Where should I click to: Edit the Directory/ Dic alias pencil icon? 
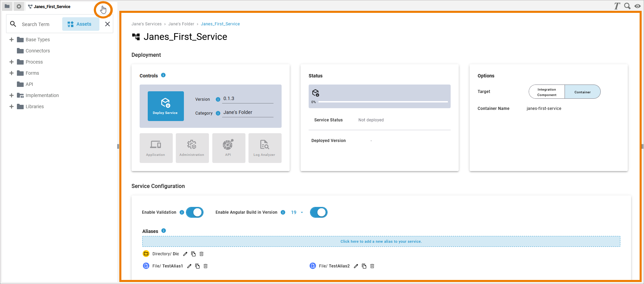click(x=185, y=254)
